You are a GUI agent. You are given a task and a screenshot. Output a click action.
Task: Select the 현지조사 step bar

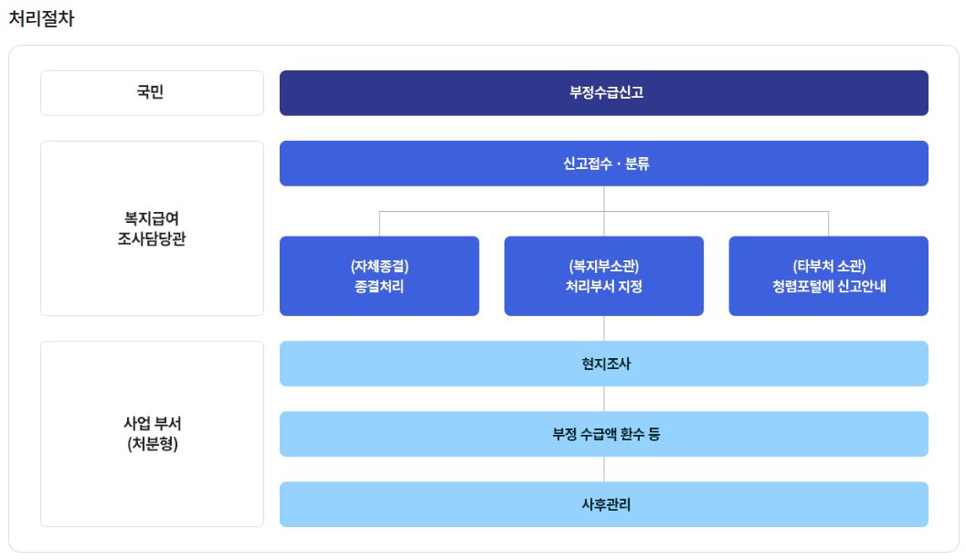(604, 364)
